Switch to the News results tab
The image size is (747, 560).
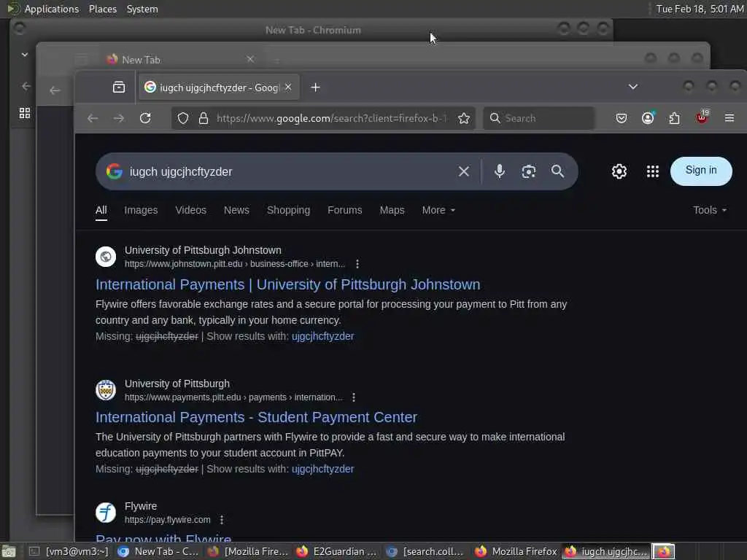tap(237, 210)
